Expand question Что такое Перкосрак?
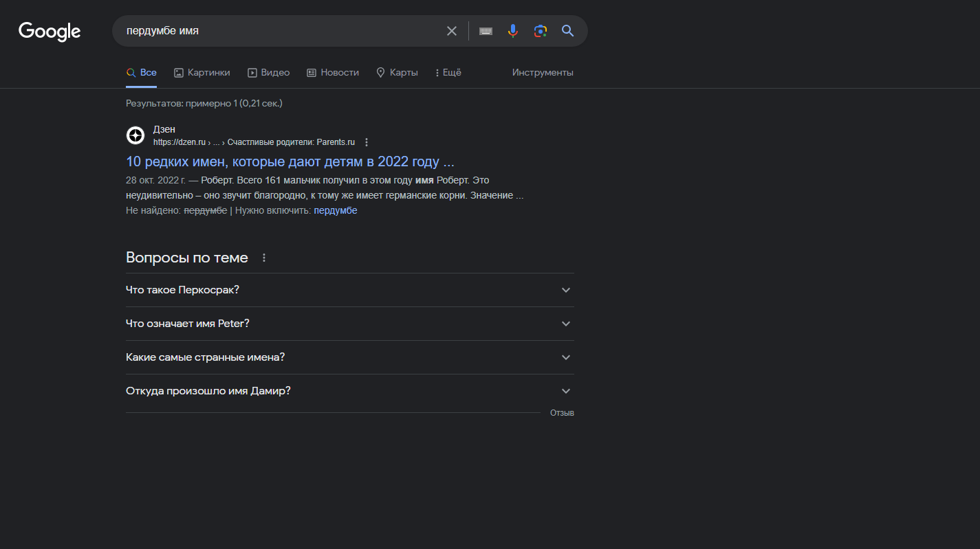The image size is (980, 549). [x=349, y=290]
